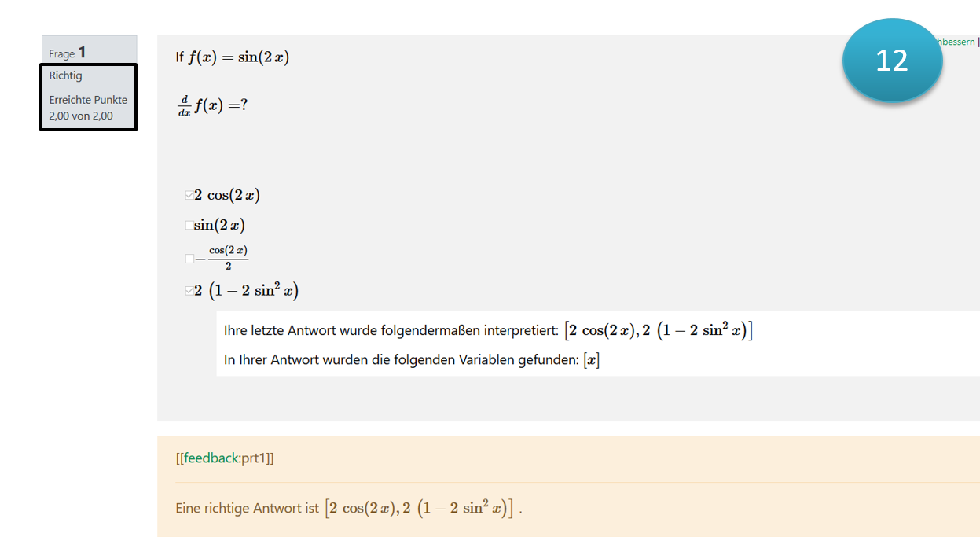Click the blue circle badge numbered 12
Screen dimensions: 980x537
pyautogui.click(x=892, y=61)
